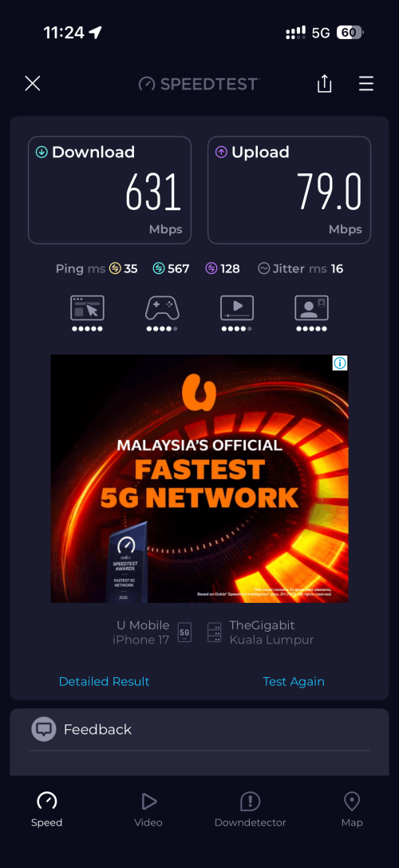Image resolution: width=399 pixels, height=868 pixels.
Task: Tap the U Mobile 5G advertisement banner
Action: click(x=199, y=478)
